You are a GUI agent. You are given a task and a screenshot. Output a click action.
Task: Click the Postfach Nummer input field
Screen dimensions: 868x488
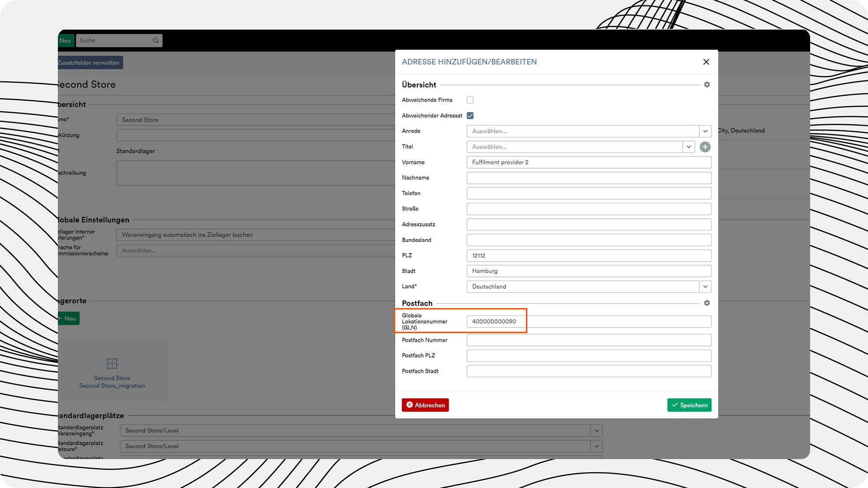(x=588, y=340)
